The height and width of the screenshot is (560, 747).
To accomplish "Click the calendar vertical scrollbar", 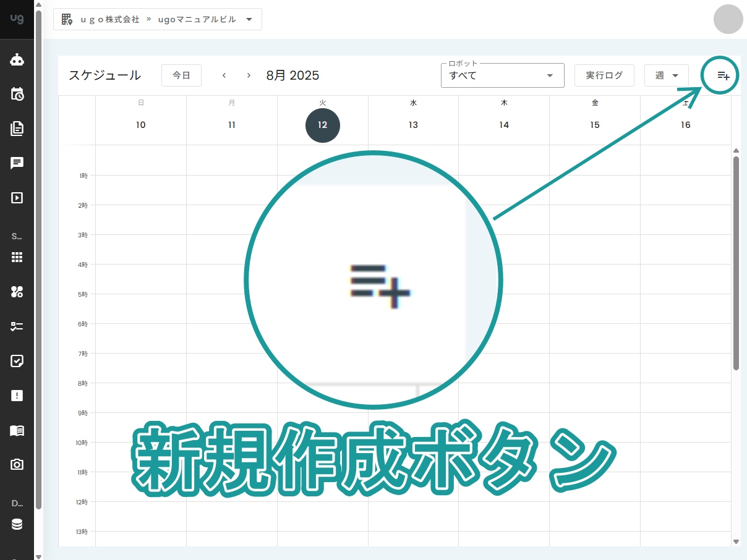I will click(736, 263).
